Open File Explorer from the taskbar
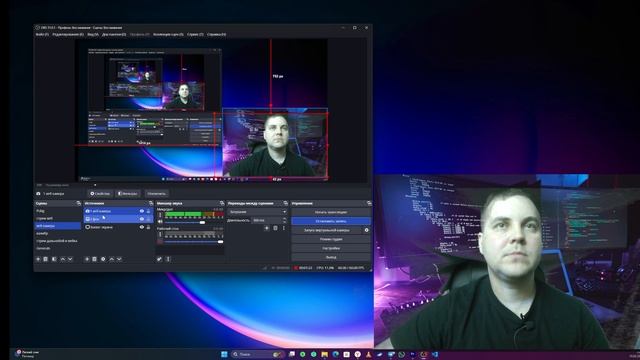640x360 pixels. (x=324, y=354)
